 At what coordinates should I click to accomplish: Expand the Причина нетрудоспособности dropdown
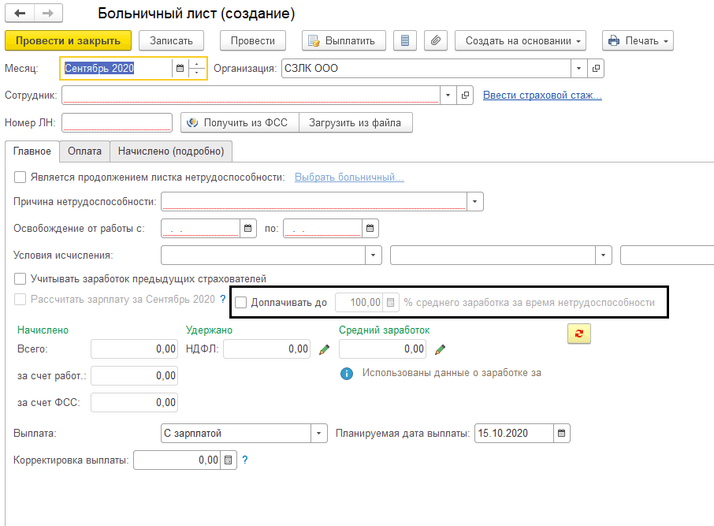(x=475, y=201)
